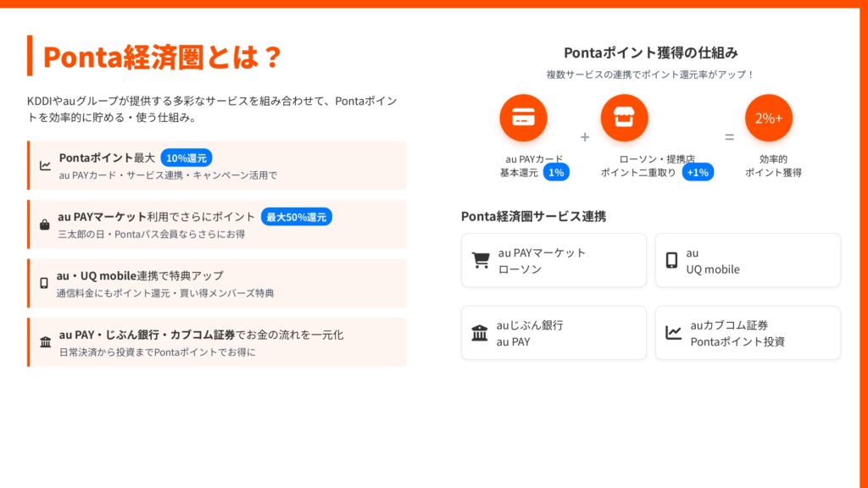The width and height of the screenshot is (868, 488).
Task: Click the orange credit card circle icon
Action: click(523, 118)
